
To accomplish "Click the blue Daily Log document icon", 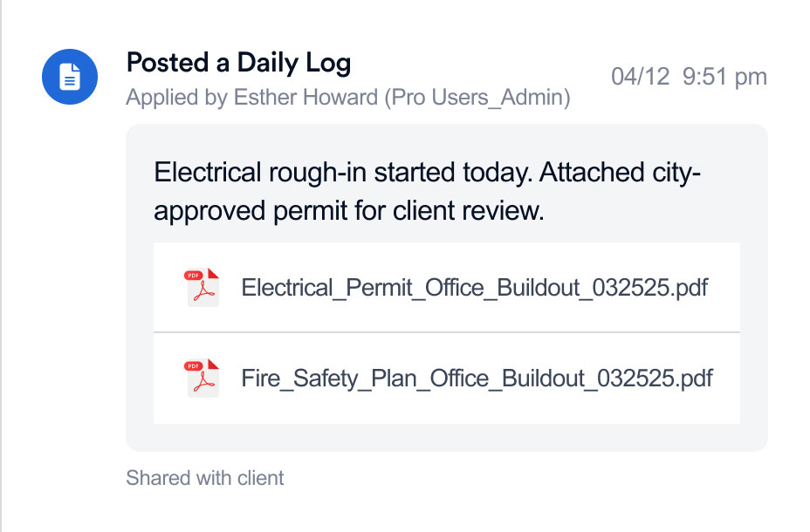I will (69, 77).
